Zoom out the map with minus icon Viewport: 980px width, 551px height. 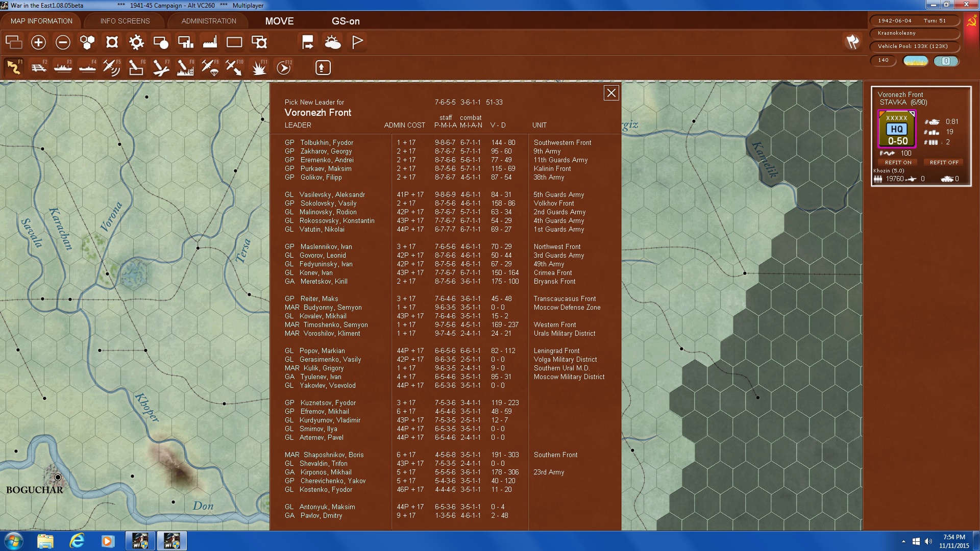63,42
